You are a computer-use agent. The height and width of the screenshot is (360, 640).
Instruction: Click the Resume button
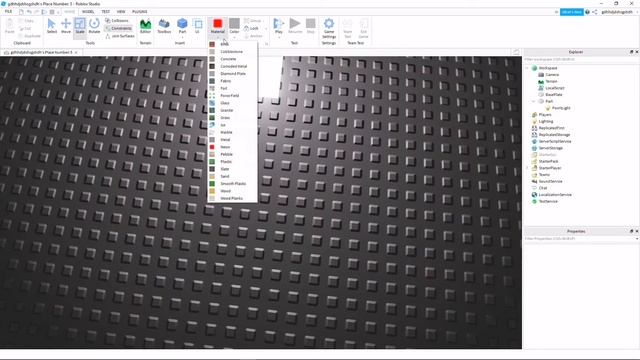pyautogui.click(x=295, y=26)
